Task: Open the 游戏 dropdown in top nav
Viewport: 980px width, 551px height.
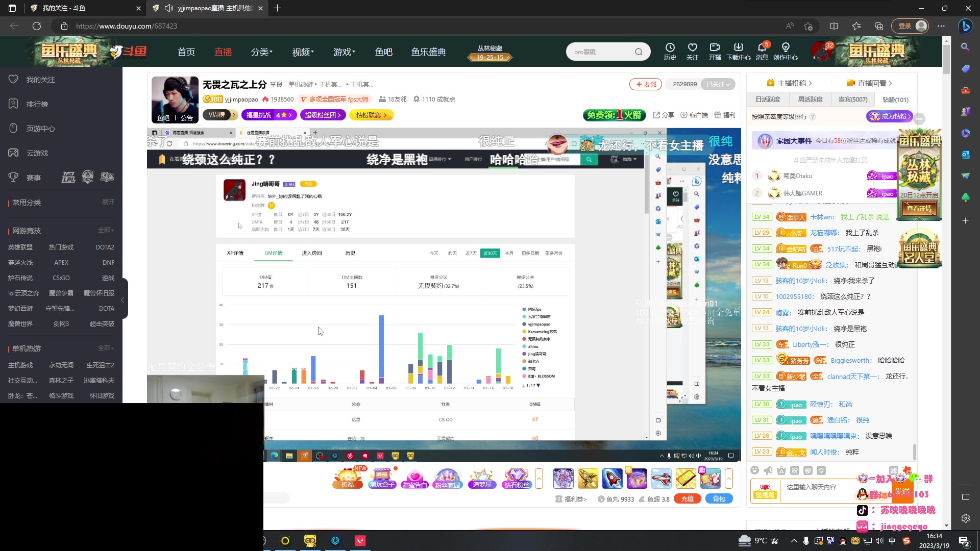Action: [344, 52]
